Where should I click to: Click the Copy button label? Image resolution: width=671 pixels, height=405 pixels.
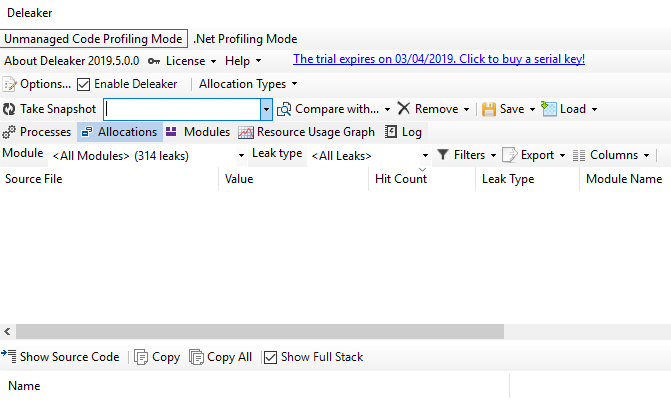coord(166,357)
